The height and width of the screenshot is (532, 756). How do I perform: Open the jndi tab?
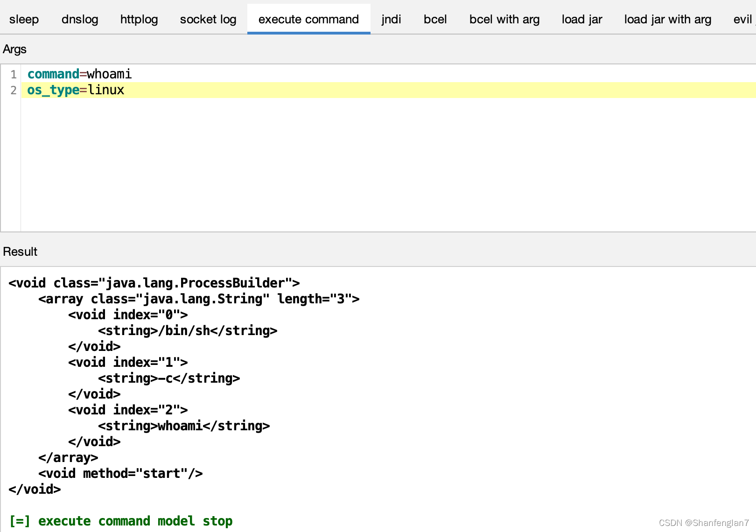point(391,19)
